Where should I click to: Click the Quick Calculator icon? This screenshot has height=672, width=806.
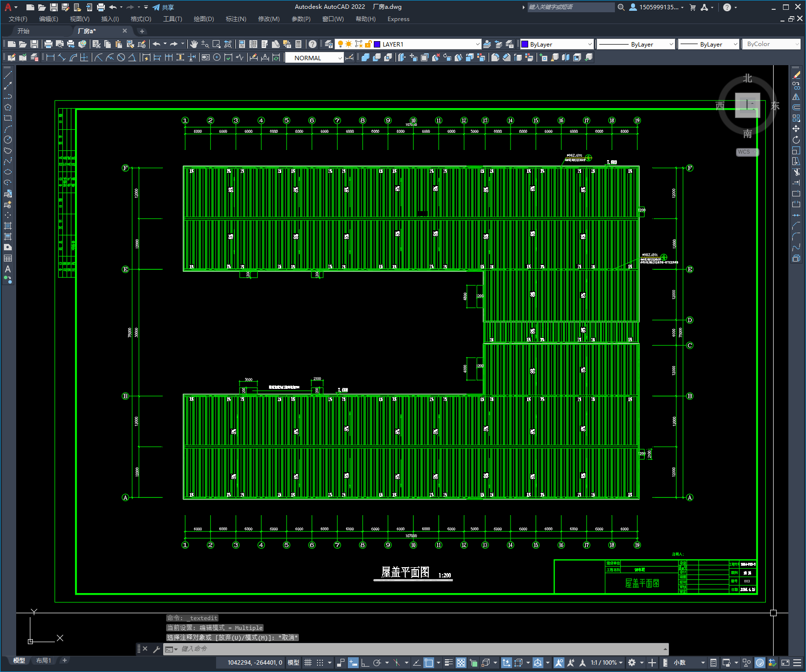(x=298, y=44)
